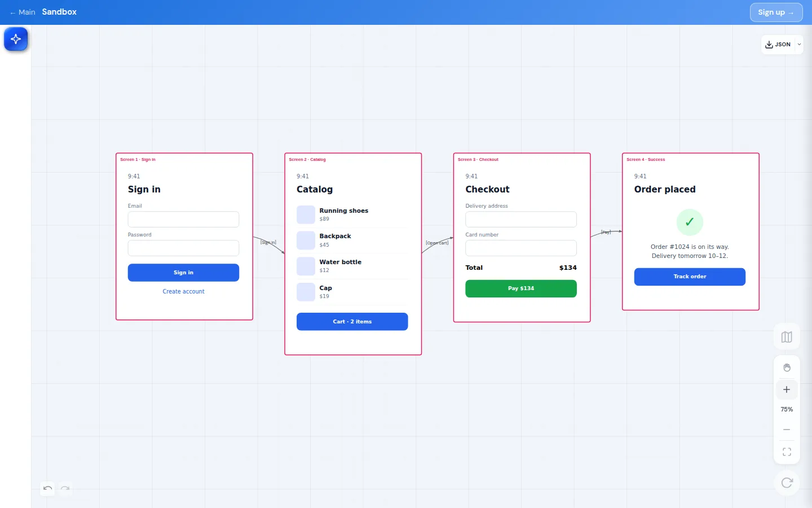Click the green Pay $134 button

click(x=520, y=288)
